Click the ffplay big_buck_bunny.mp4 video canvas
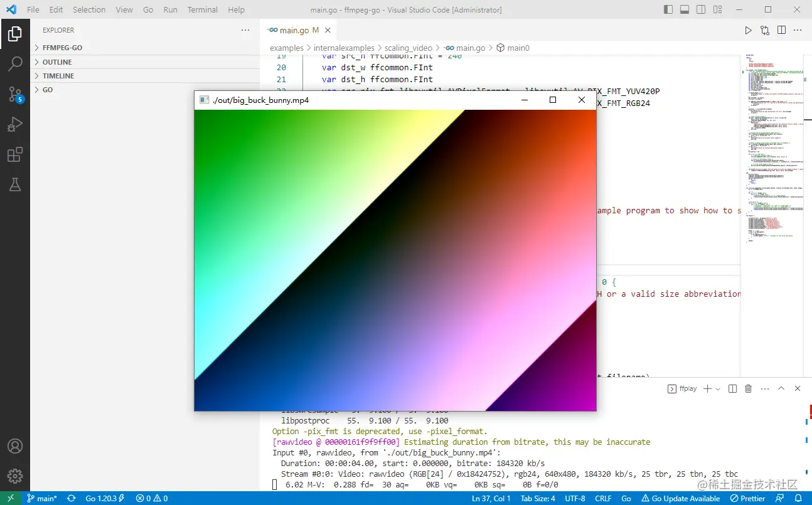The height and width of the screenshot is (505, 812). [395, 260]
